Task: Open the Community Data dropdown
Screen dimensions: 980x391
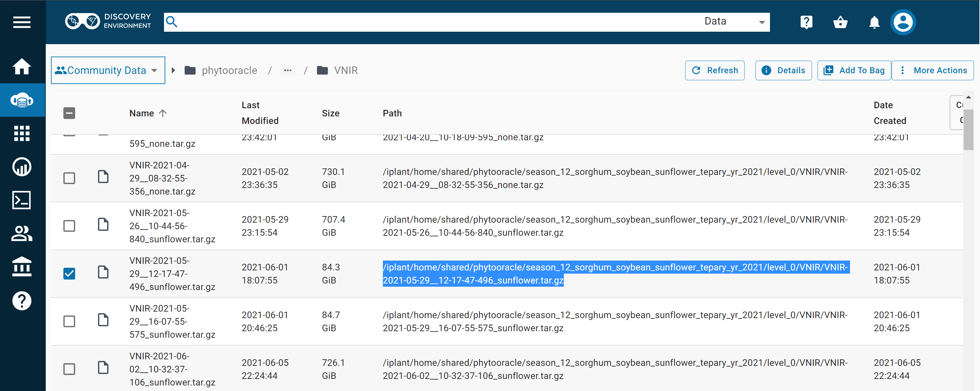Action: coord(108,70)
